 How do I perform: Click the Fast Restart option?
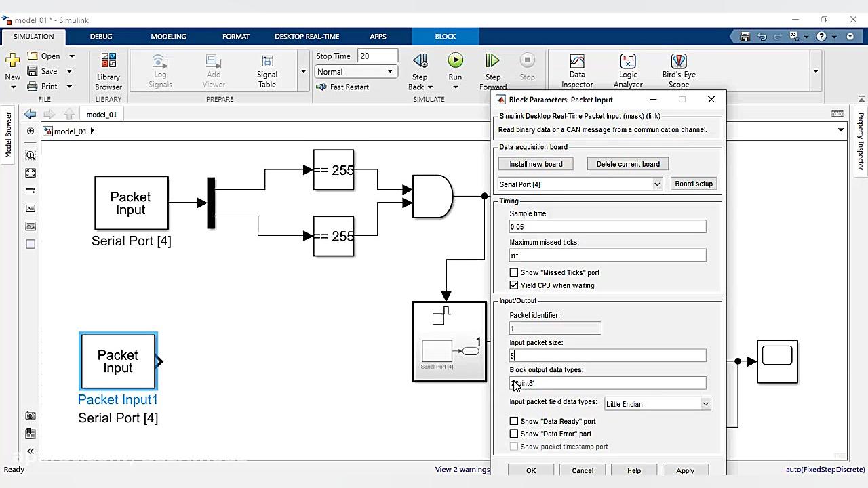click(x=342, y=87)
